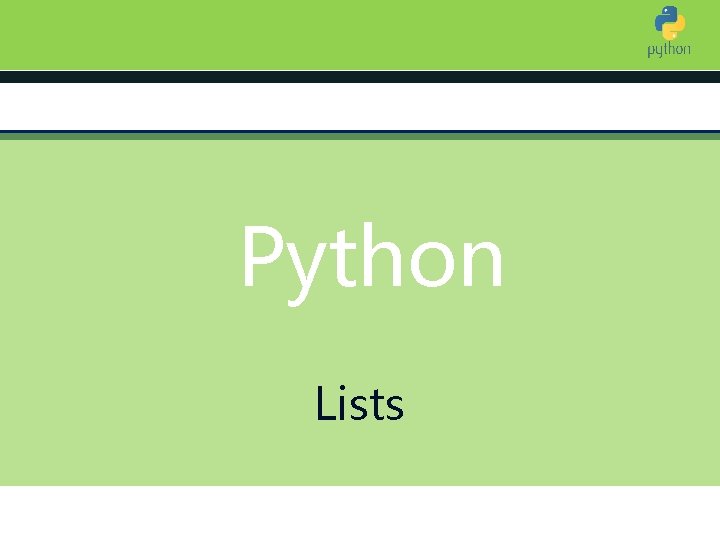Click the yellow snake of the logo
720x540 pixels.
pyautogui.click(x=675, y=28)
